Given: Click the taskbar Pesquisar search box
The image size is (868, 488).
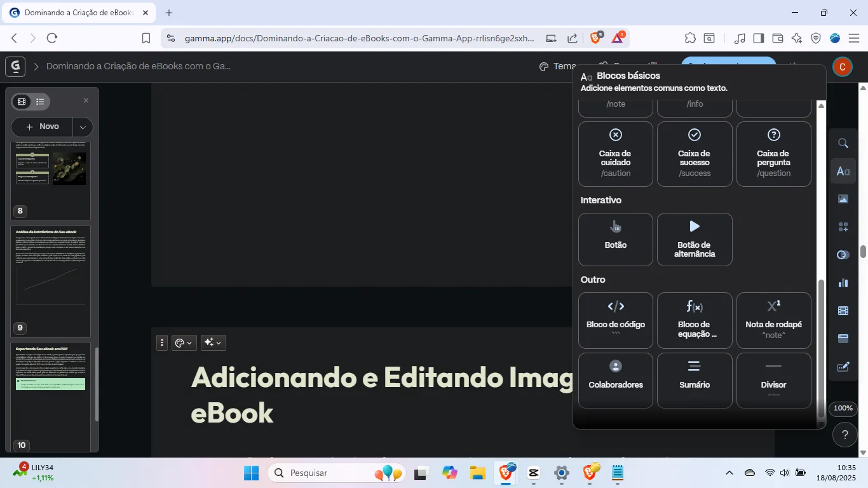Looking at the screenshot, I should [337, 473].
